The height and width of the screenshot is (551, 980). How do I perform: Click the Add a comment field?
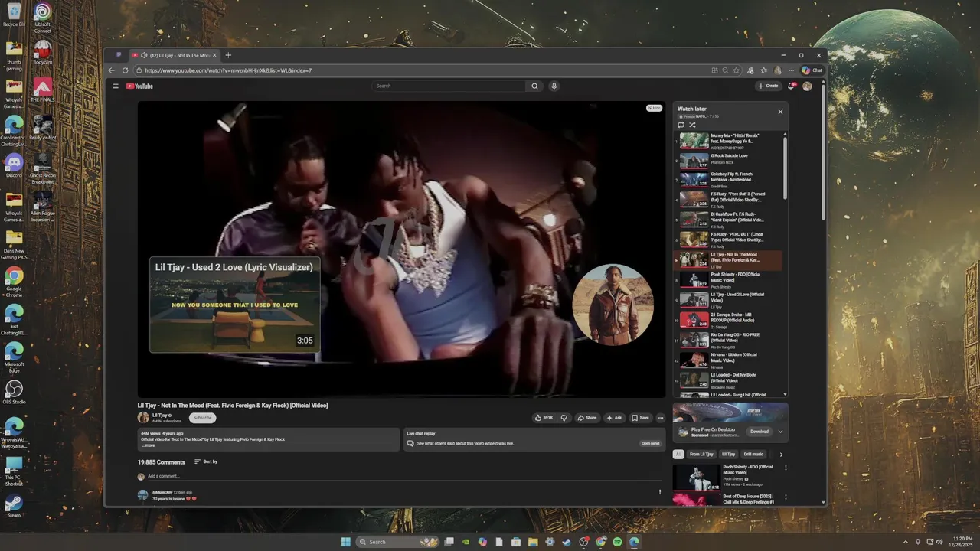(x=406, y=476)
